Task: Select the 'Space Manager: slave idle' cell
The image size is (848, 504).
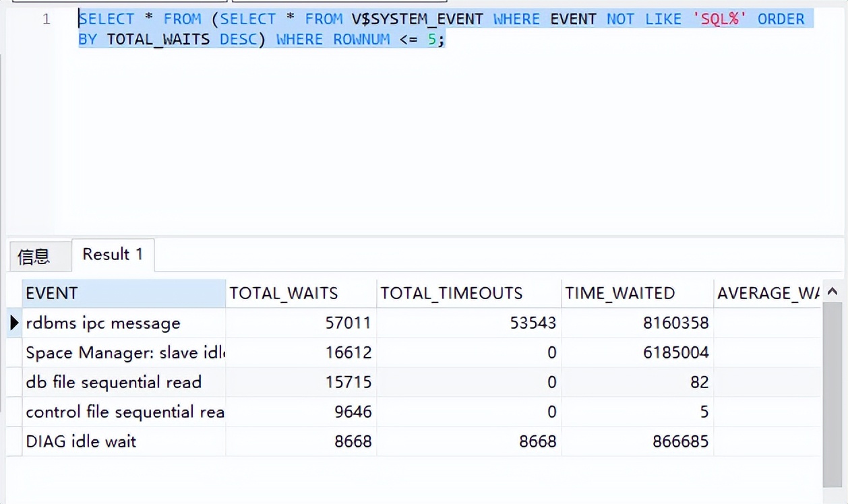Action: click(124, 352)
